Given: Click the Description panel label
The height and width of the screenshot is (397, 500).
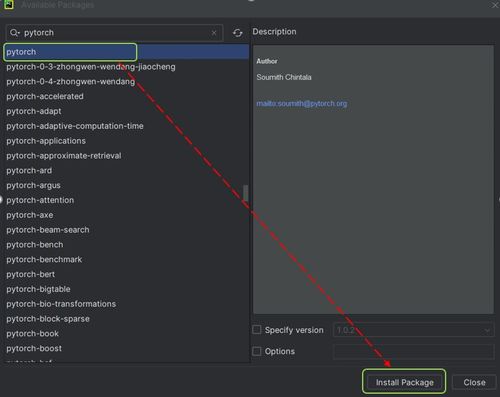Looking at the screenshot, I should pos(274,32).
